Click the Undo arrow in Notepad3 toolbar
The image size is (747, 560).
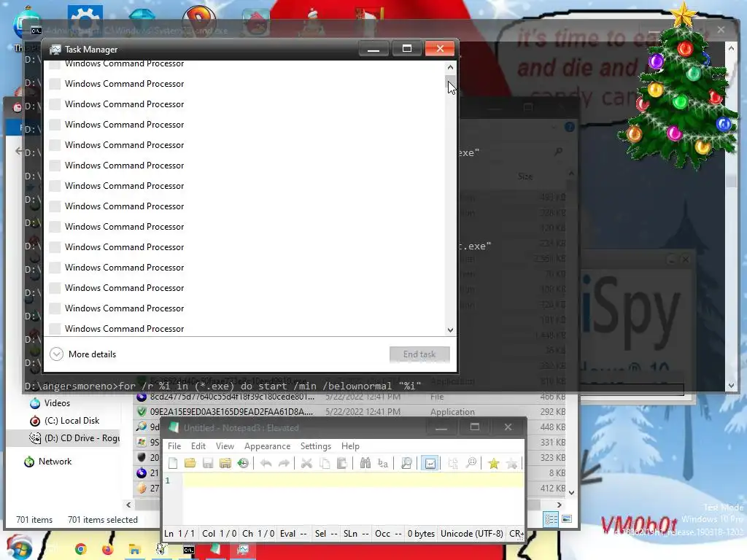266,463
